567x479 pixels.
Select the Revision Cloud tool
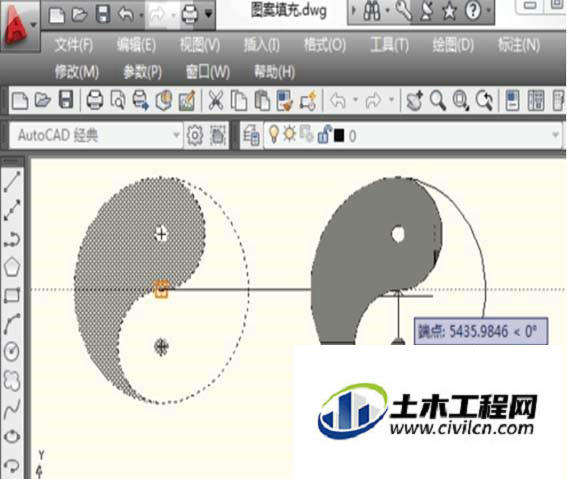[x=12, y=381]
